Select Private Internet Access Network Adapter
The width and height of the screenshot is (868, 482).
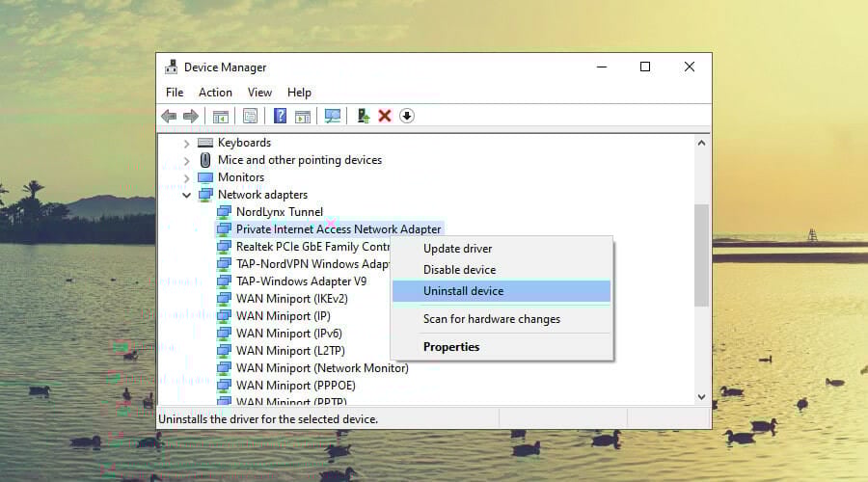click(x=339, y=229)
